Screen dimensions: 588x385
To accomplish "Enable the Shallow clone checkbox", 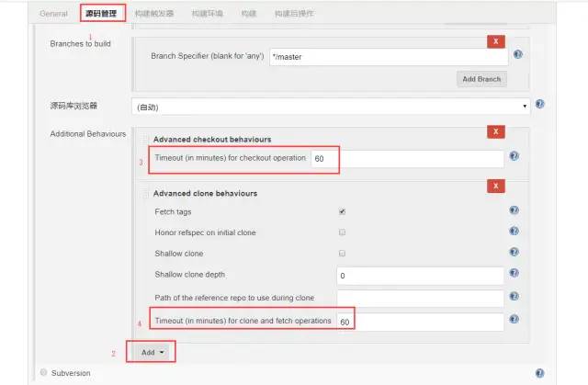I will click(x=342, y=253).
